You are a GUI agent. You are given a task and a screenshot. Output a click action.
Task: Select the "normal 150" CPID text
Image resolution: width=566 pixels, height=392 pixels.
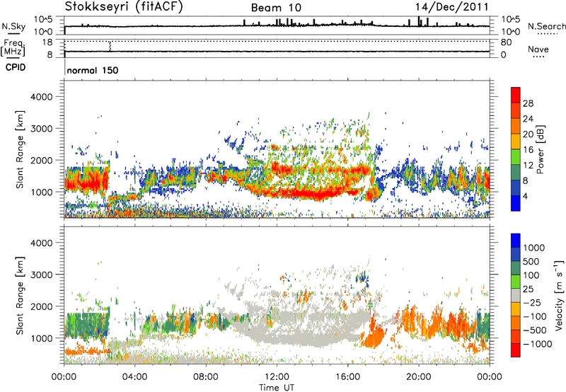[93, 70]
